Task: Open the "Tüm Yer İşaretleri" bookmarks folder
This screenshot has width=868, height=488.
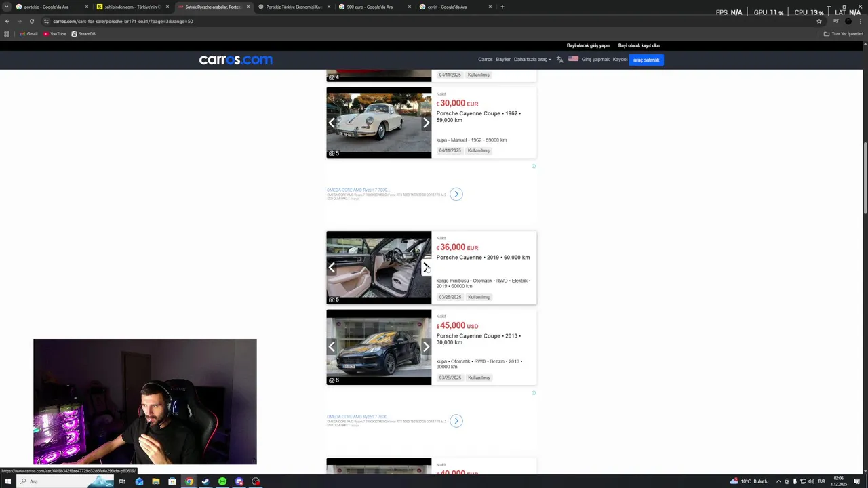Action: [844, 34]
